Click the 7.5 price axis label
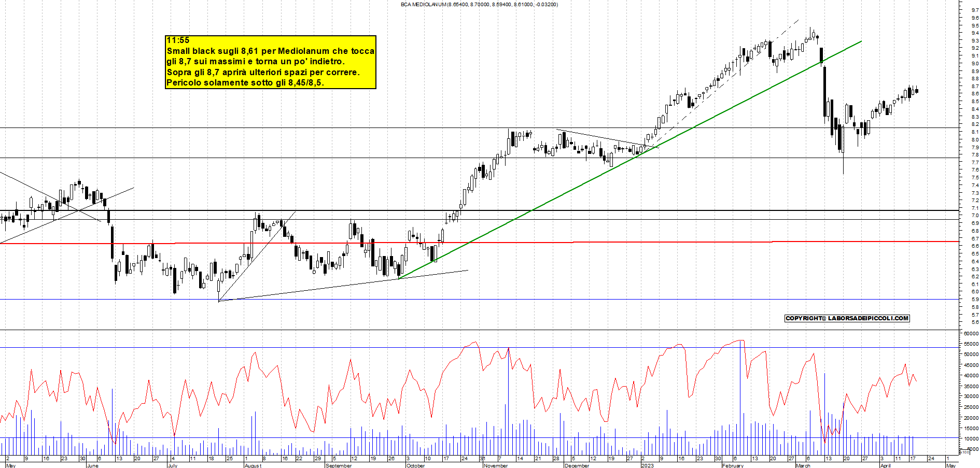The image size is (980, 468). pyautogui.click(x=975, y=177)
